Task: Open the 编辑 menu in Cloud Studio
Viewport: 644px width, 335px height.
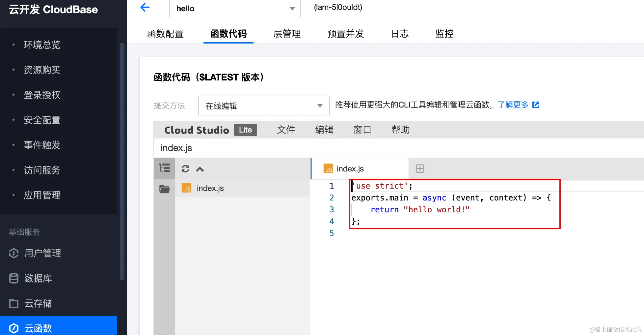Action: click(324, 130)
